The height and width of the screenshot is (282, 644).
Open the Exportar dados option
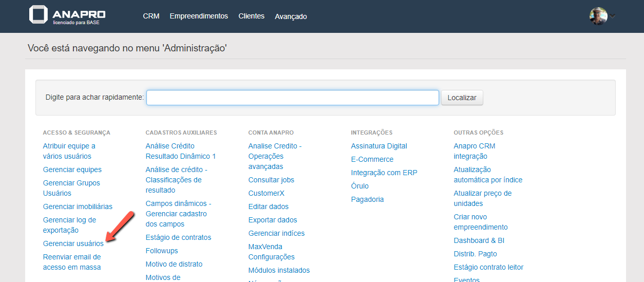(272, 220)
